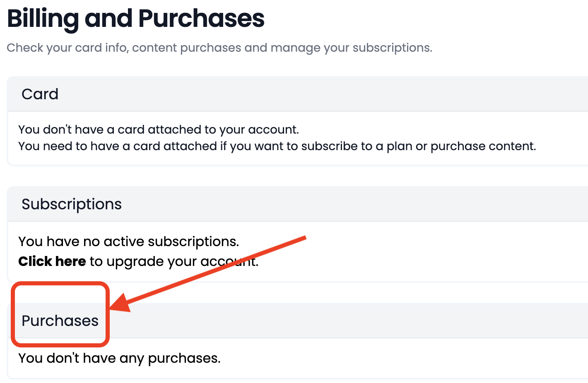588x383 pixels.
Task: Click the Card section gray header bar
Action: point(294,94)
